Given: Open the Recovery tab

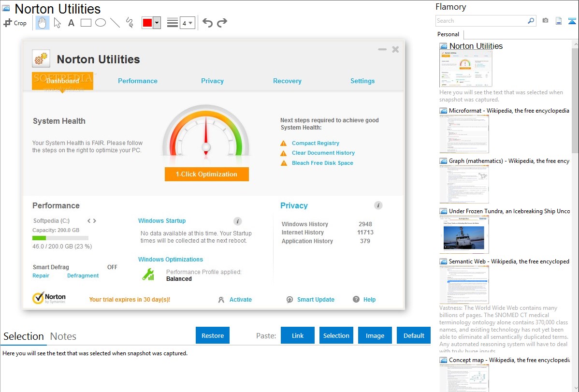Looking at the screenshot, I should coord(287,81).
